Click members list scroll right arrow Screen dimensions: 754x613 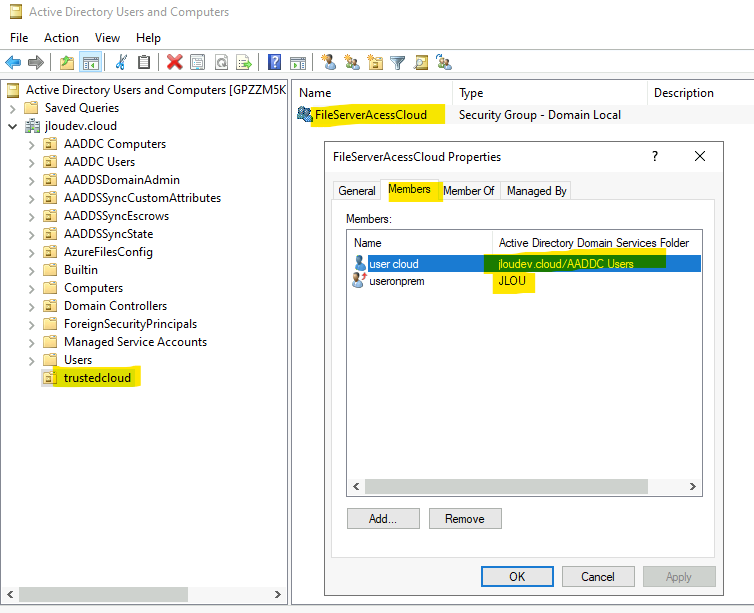tap(692, 486)
